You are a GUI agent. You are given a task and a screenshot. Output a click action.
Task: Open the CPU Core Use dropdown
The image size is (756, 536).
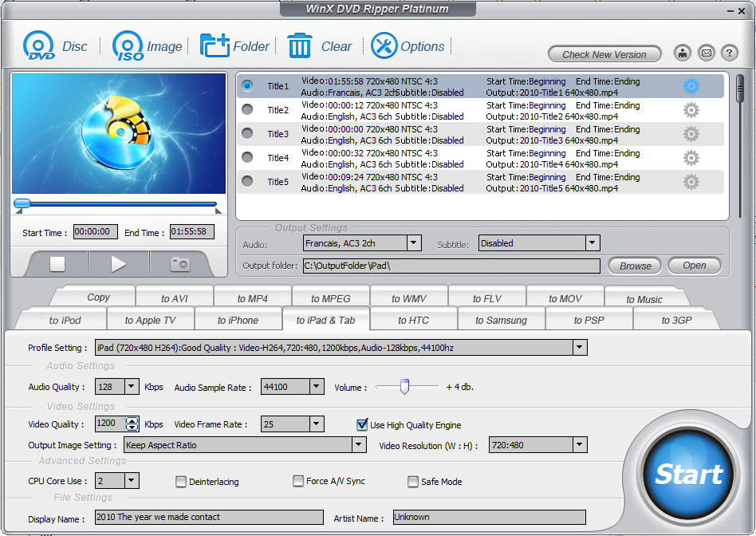point(132,480)
